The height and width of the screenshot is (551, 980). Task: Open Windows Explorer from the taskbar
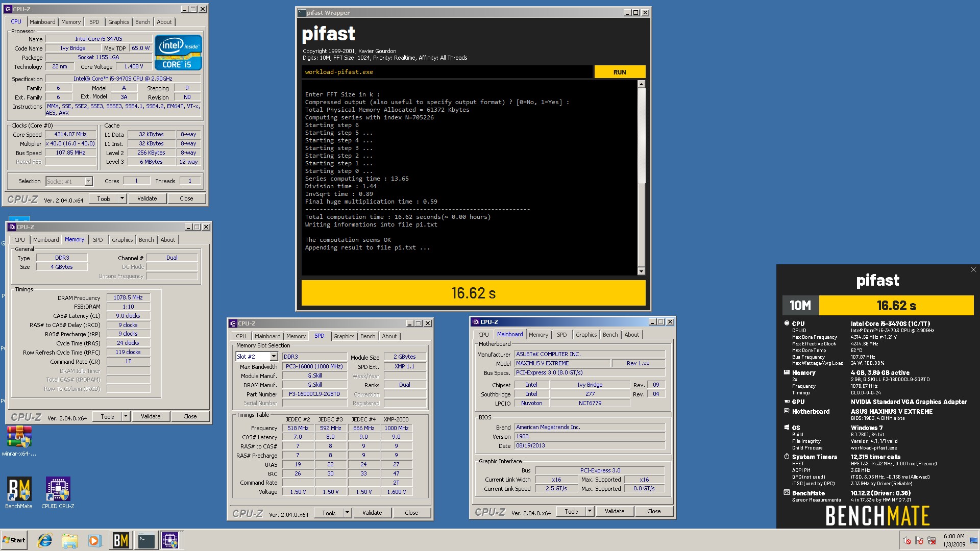coord(70,540)
